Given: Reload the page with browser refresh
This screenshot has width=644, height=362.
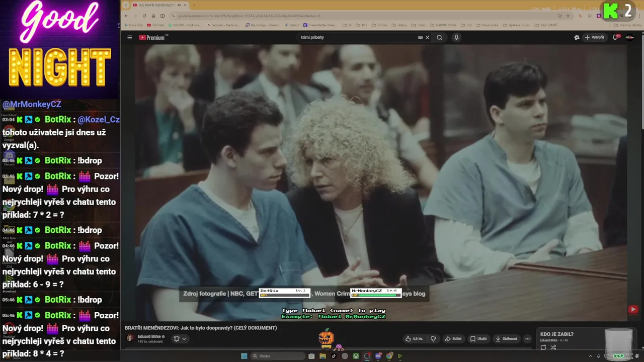Looking at the screenshot, I should 144,16.
